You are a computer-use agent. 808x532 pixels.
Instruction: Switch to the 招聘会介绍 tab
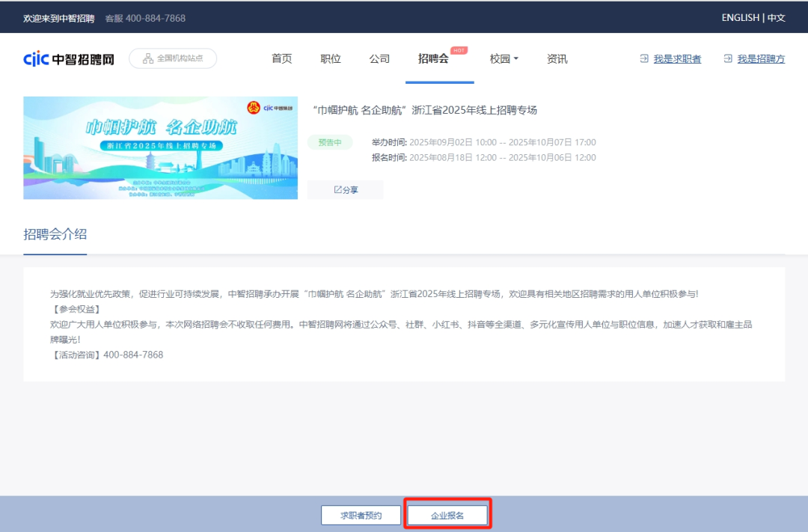(x=55, y=234)
